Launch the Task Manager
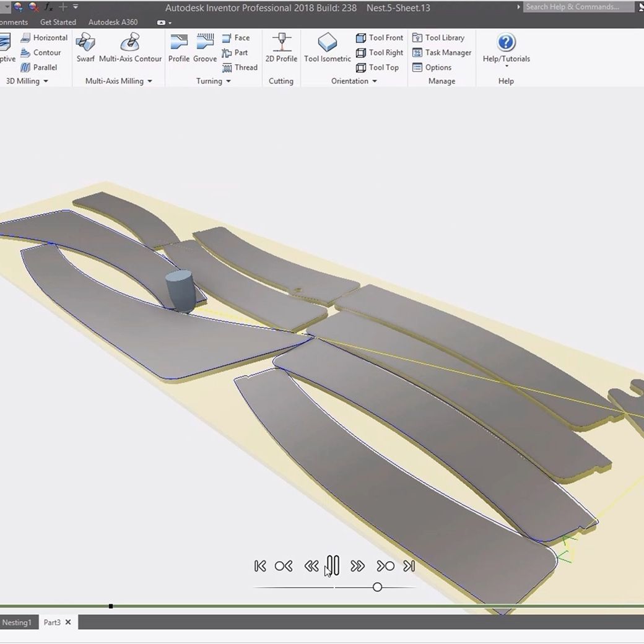Screen dimensions: 644x644 click(x=442, y=53)
